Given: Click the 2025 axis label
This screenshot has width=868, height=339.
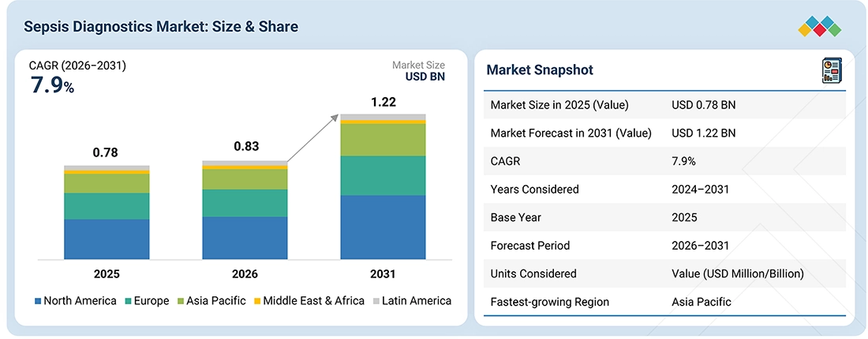Looking at the screenshot, I should [107, 273].
